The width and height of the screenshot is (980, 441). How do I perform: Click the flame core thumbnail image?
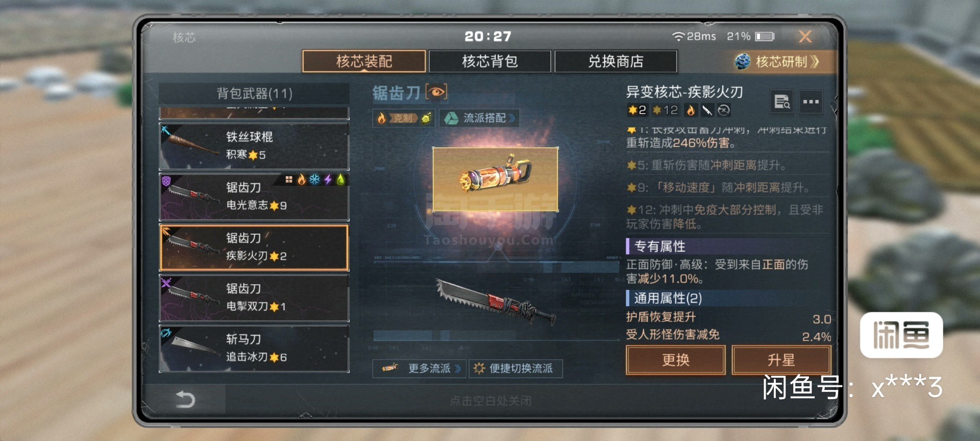(495, 179)
